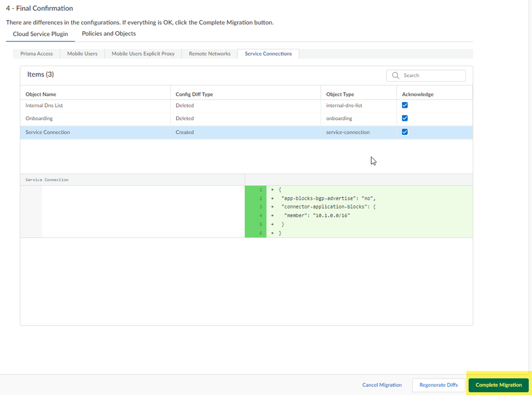Focus the Search input field
The height and width of the screenshot is (395, 532).
(x=431, y=76)
